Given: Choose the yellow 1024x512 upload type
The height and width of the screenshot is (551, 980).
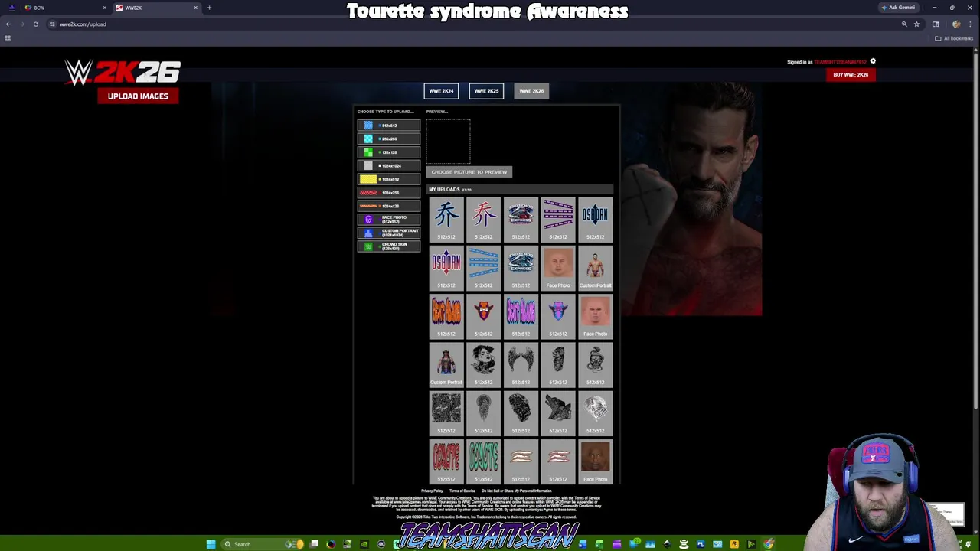Looking at the screenshot, I should pos(389,179).
